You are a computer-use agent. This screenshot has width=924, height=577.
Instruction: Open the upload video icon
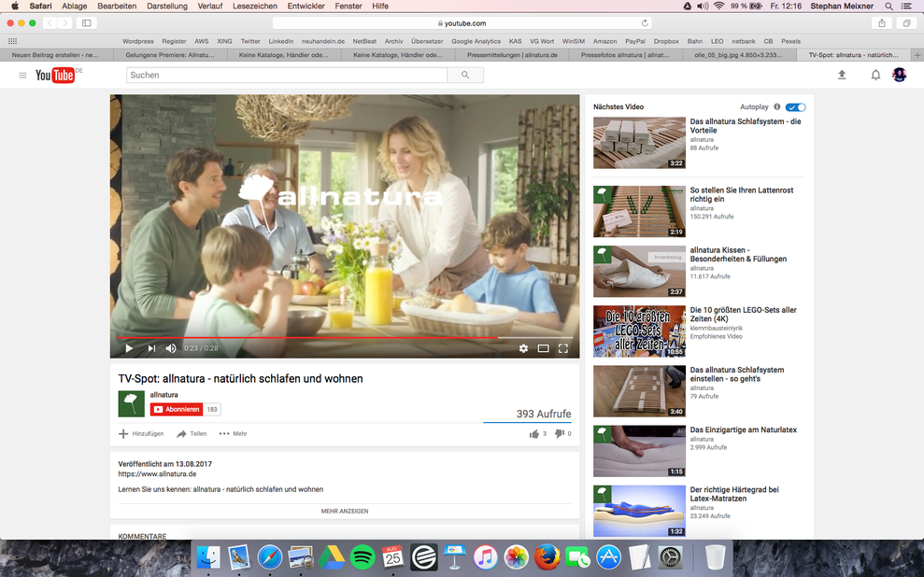[x=842, y=75]
